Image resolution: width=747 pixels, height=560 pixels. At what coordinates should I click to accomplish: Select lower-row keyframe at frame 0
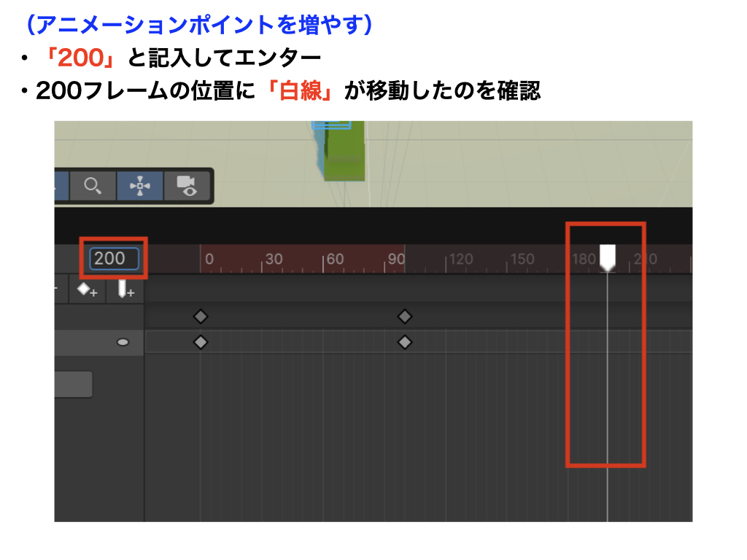tap(201, 343)
